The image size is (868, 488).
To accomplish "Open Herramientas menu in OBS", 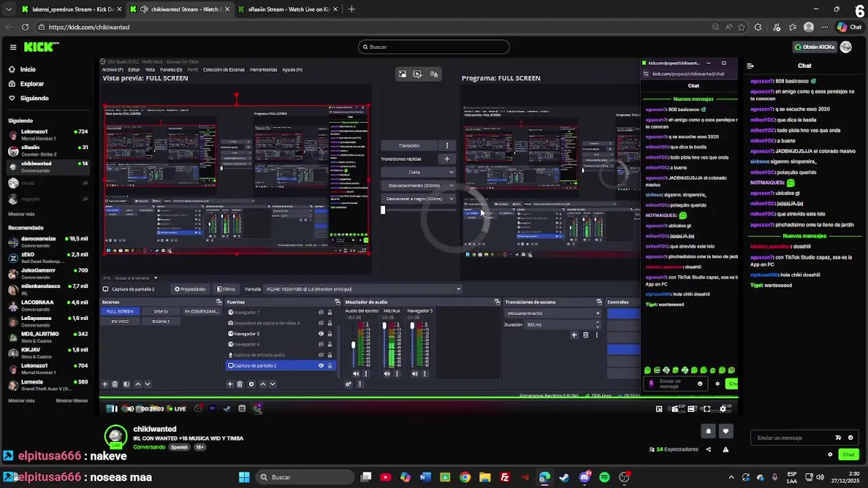I will [263, 69].
